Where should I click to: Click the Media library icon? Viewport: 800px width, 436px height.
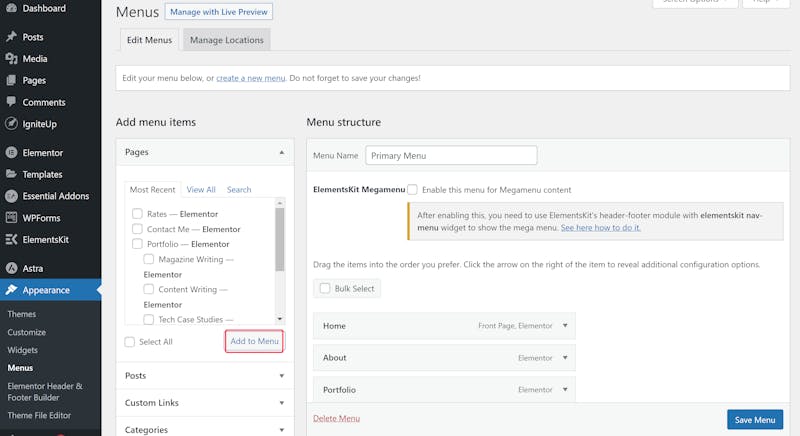click(x=11, y=59)
